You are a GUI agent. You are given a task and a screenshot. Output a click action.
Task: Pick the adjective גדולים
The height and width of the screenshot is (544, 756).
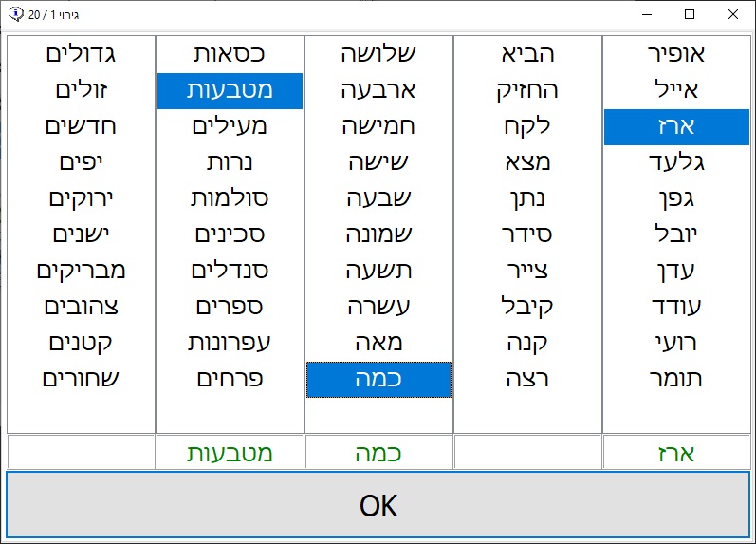pyautogui.click(x=81, y=54)
